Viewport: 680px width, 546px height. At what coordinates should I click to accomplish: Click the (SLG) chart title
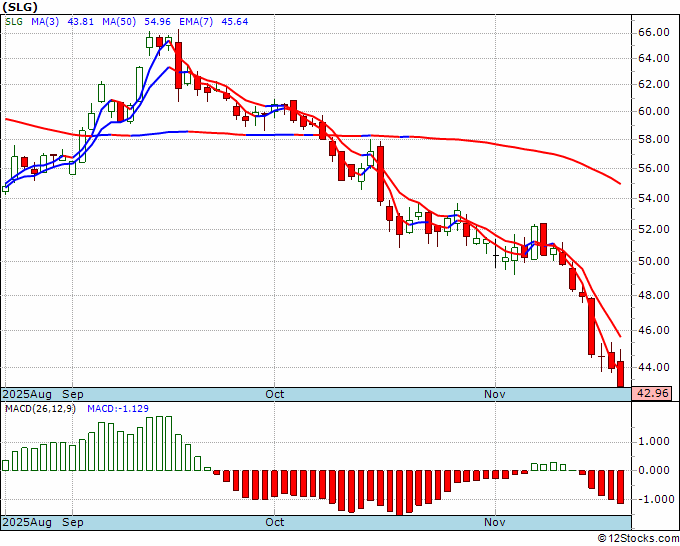point(20,7)
